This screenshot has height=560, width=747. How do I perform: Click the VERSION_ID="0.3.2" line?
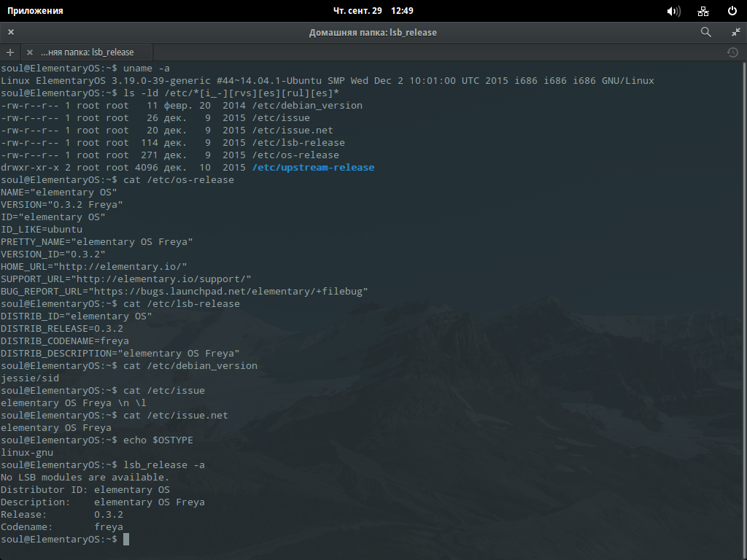click(x=53, y=254)
